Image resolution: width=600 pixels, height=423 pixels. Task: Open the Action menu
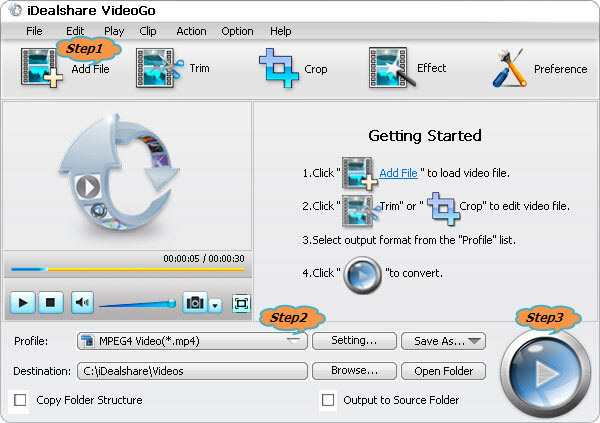[x=191, y=31]
